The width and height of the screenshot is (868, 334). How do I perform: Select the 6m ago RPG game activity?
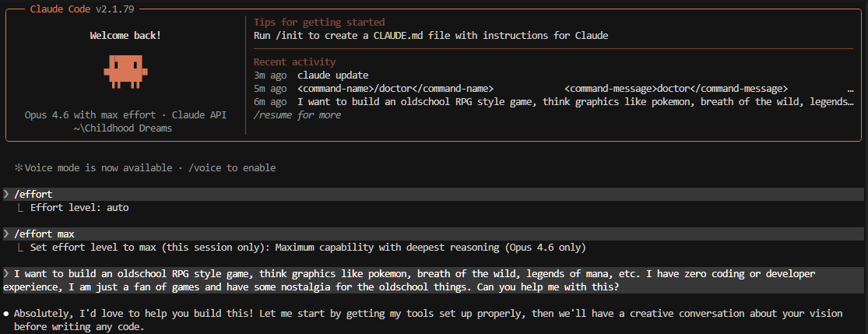coord(553,102)
